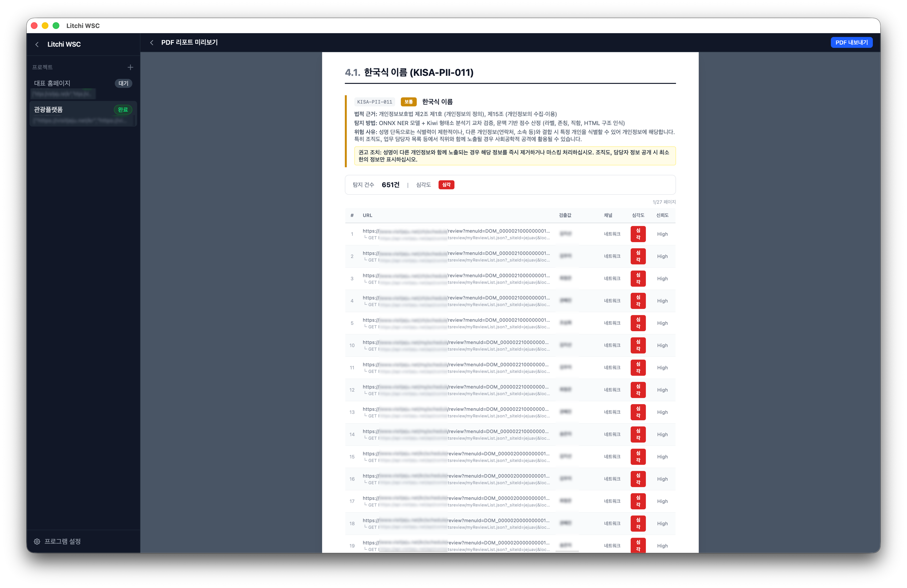Click the 심각 badge in row 10
The image size is (907, 588).
(638, 345)
